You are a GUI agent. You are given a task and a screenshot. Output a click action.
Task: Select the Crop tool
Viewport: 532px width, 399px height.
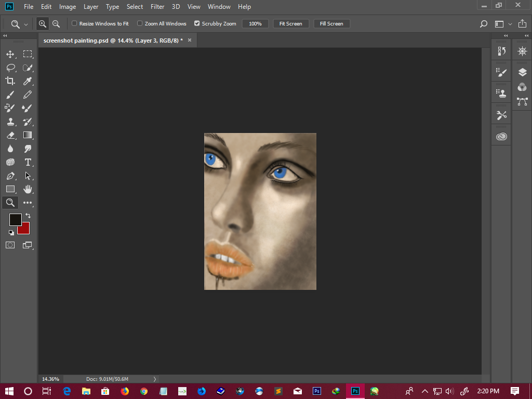[10, 81]
